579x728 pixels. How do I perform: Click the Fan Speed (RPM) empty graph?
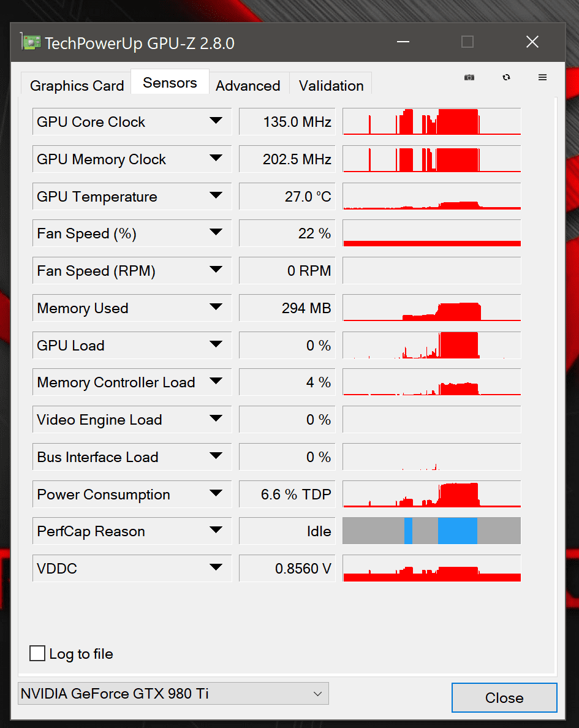pyautogui.click(x=432, y=270)
